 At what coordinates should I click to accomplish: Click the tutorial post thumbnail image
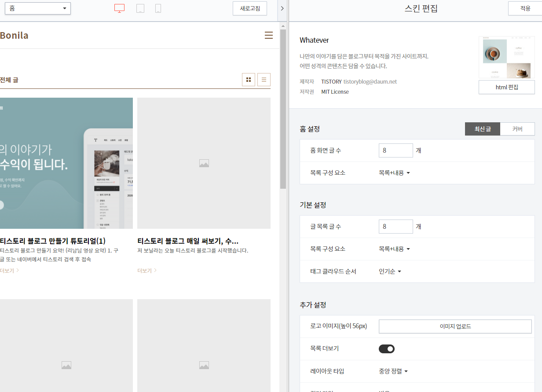click(x=66, y=163)
